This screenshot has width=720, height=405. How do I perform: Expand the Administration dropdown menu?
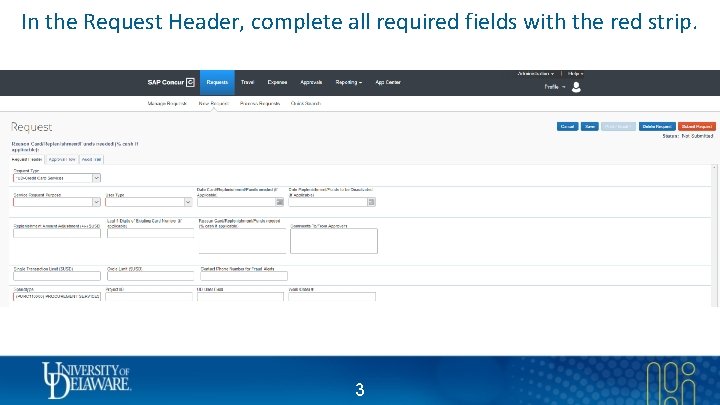pyautogui.click(x=535, y=73)
